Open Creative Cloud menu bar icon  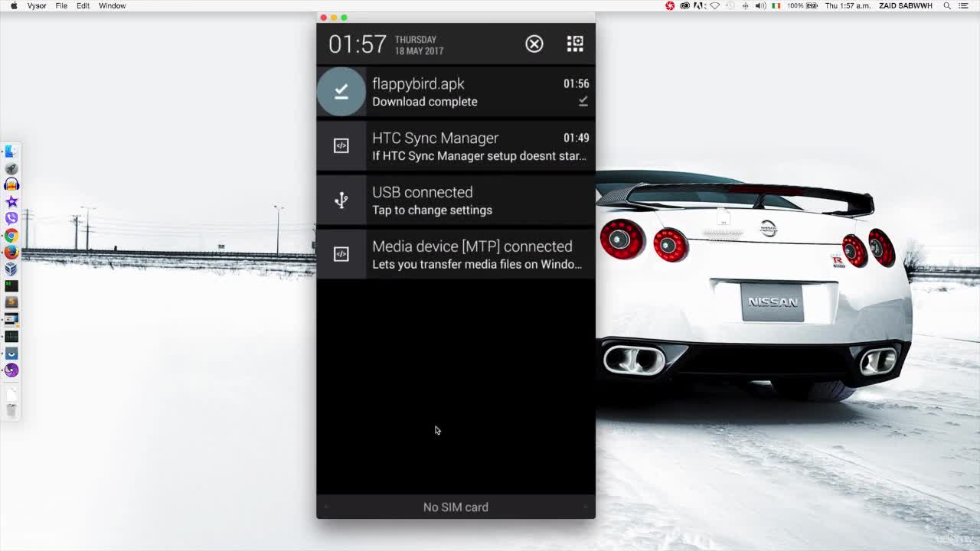[685, 5]
